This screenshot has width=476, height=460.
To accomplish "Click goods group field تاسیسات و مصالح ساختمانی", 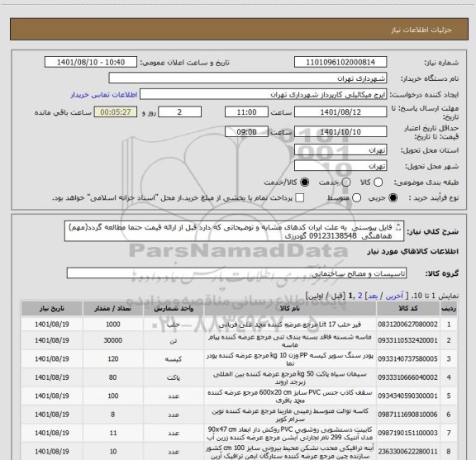I will (x=236, y=273).
